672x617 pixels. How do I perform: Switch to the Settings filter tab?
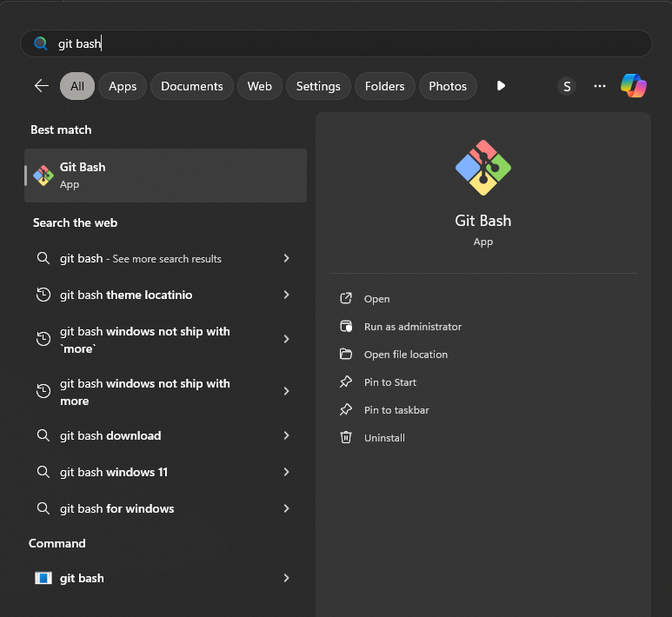[318, 86]
